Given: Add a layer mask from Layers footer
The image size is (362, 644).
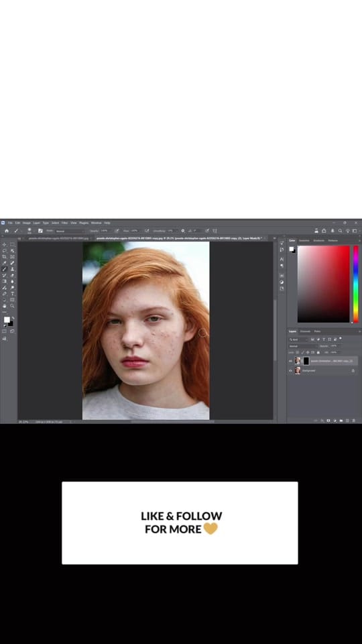Looking at the screenshot, I should 328,421.
